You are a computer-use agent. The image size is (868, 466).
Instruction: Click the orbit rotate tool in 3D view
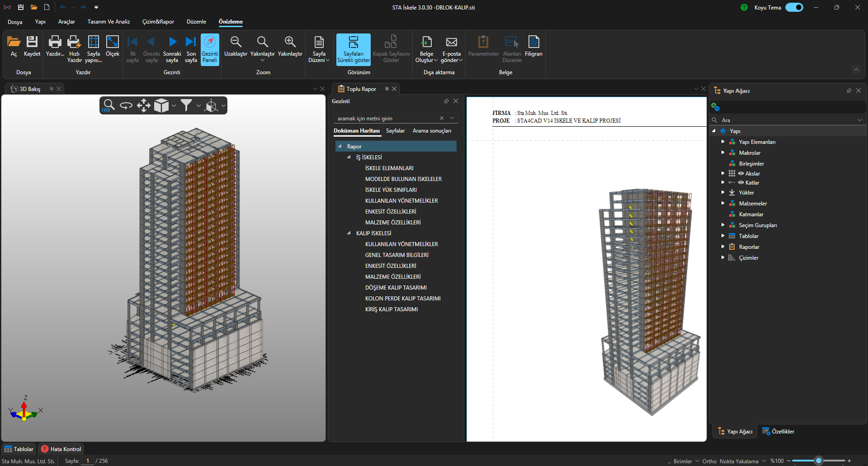[x=126, y=105]
